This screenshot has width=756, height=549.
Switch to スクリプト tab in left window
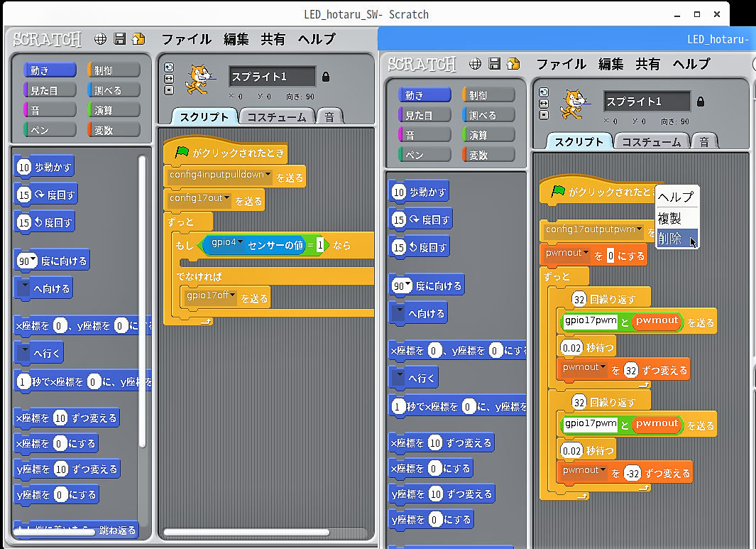tap(204, 116)
